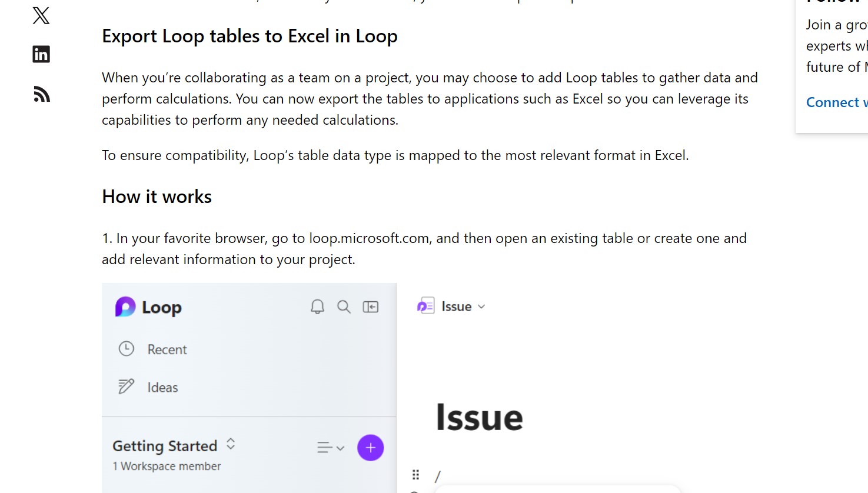Open Ideas from the sidebar menu

click(162, 387)
